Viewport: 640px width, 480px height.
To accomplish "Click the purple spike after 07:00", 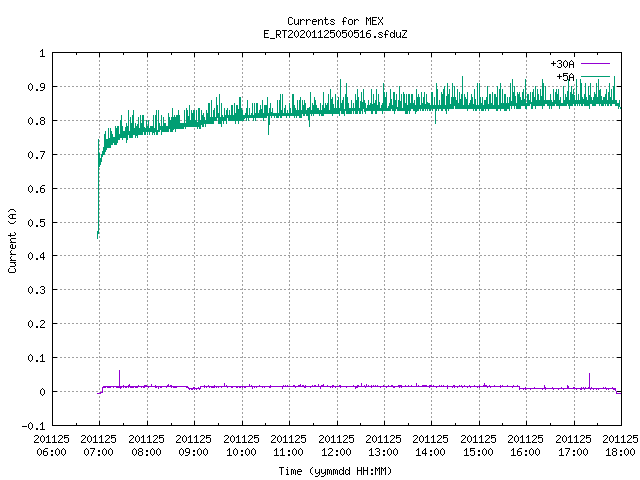I will click(x=119, y=378).
